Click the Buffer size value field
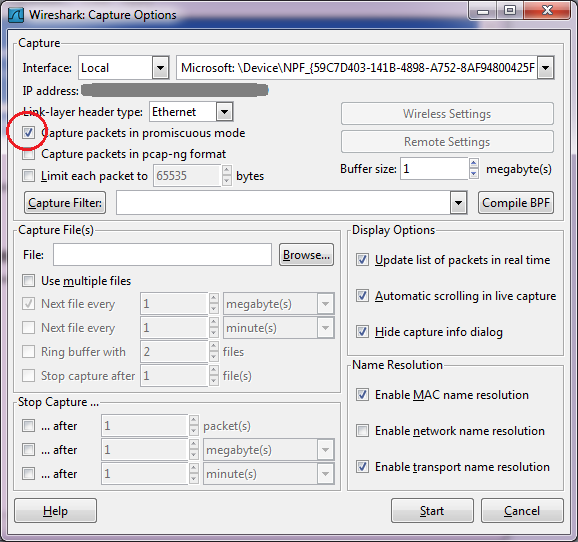Image resolution: width=578 pixels, height=542 pixels. tap(434, 169)
